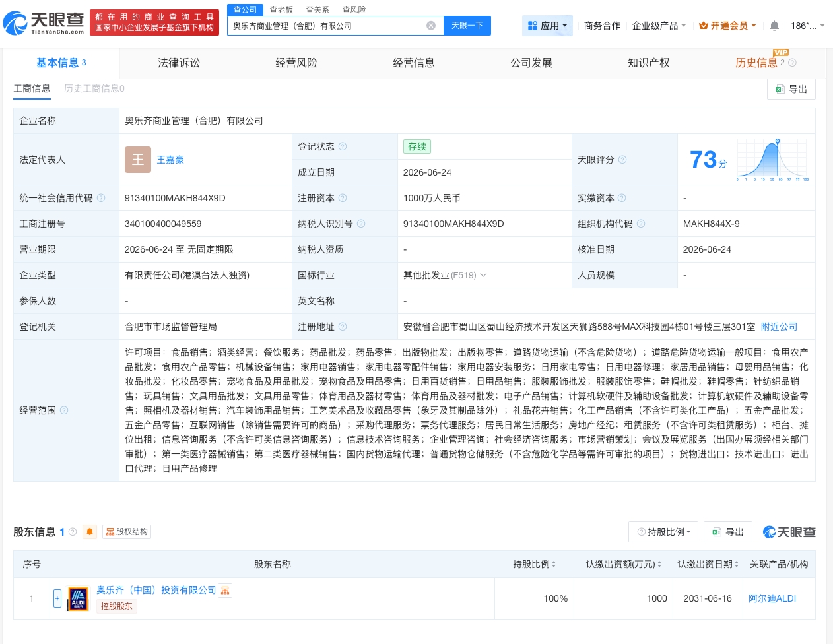Switch to the 经营信息 tab
Screen dimensions: 833x644
pos(414,63)
